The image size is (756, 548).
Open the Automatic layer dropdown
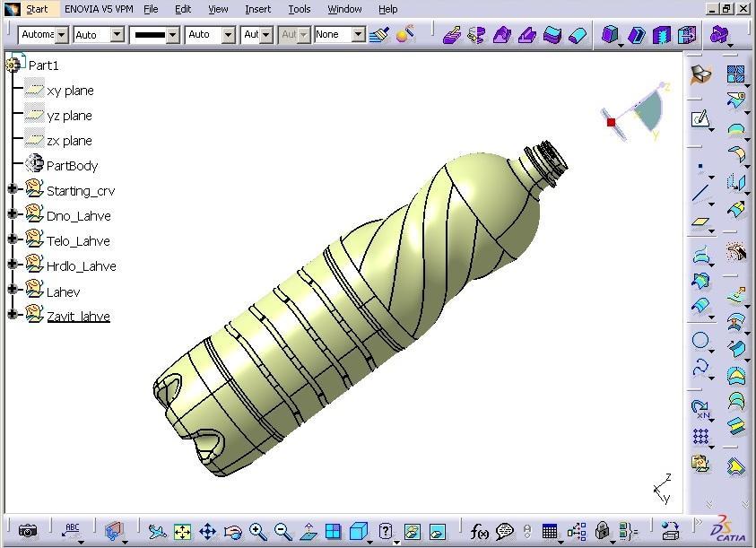point(43,35)
